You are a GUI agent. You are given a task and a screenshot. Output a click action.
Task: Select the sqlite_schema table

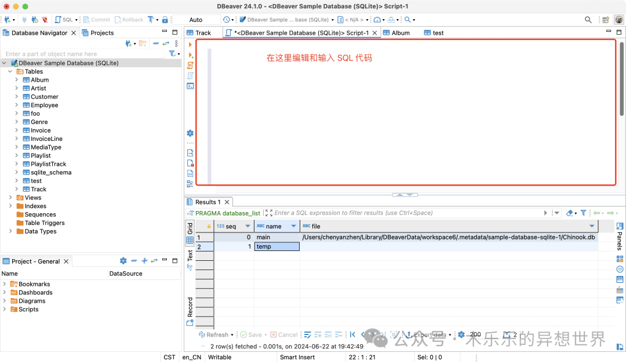click(51, 172)
